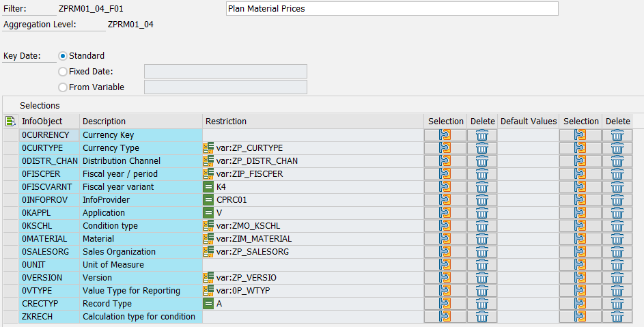Click the Description column header

(141, 122)
